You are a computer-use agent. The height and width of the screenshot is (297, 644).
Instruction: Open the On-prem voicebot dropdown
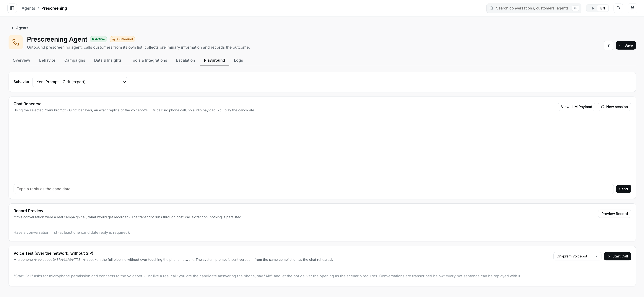point(577,256)
